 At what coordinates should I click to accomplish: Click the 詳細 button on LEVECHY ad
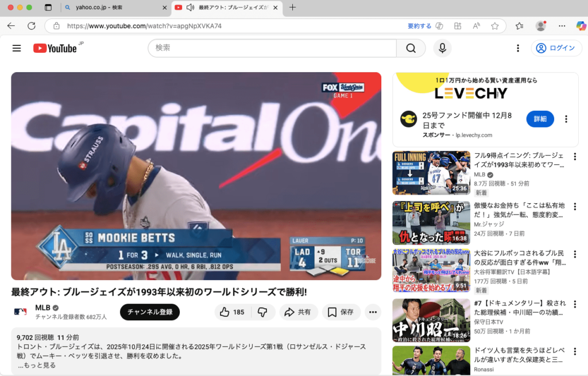point(540,119)
